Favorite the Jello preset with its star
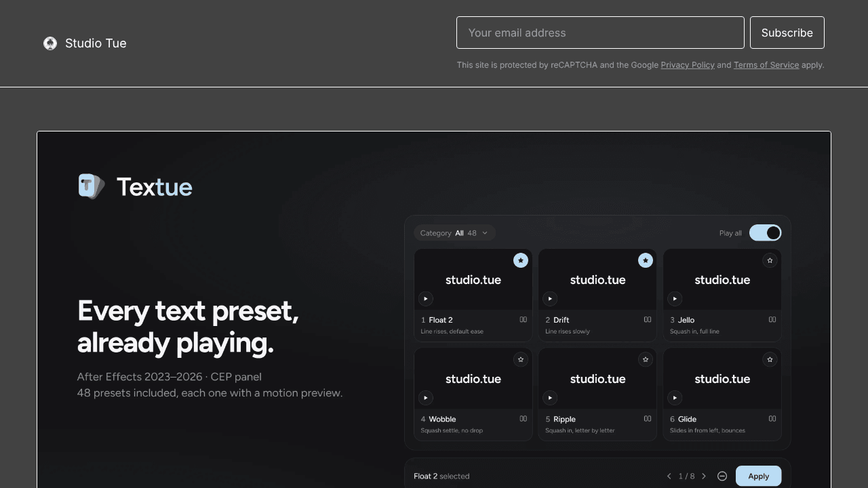The image size is (868, 488). pyautogui.click(x=770, y=260)
